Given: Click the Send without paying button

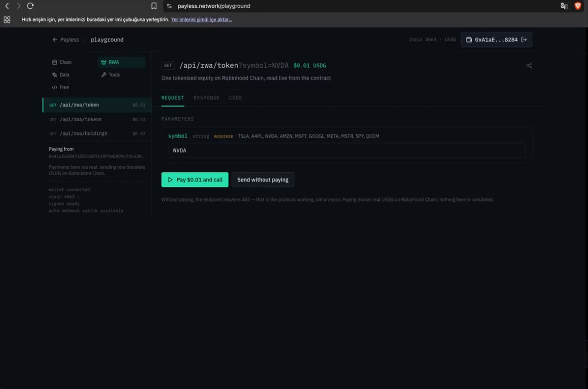Looking at the screenshot, I should point(263,180).
